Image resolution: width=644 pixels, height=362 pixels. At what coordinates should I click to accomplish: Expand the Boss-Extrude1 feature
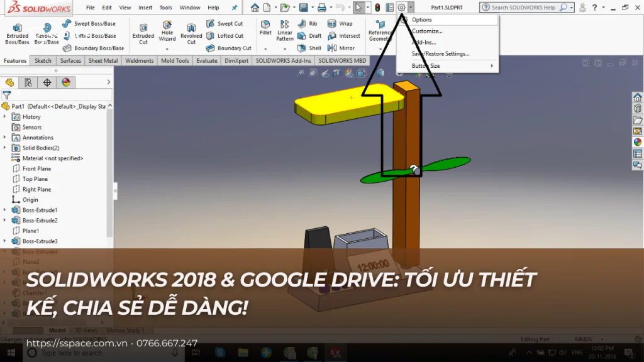(x=5, y=210)
